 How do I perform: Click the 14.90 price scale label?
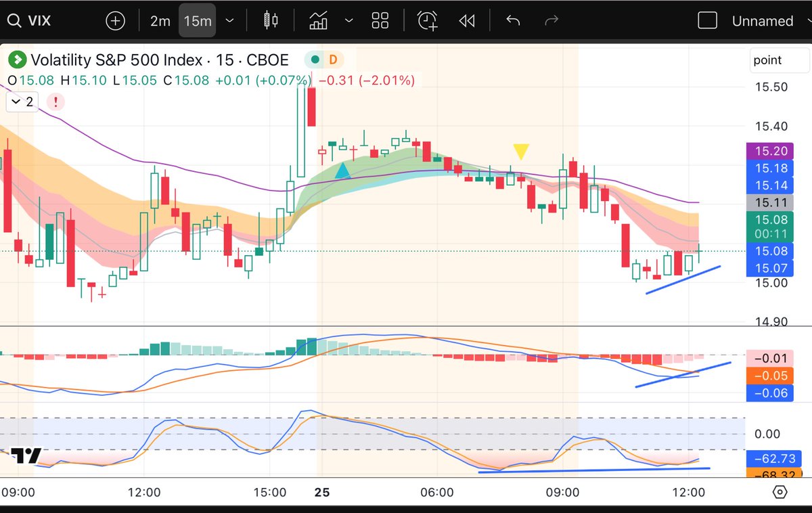click(x=770, y=322)
